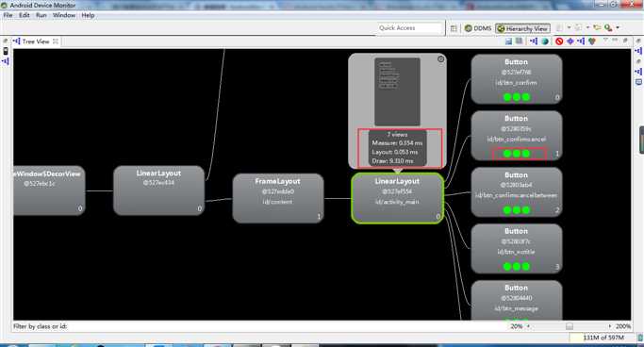Click the 200% zoom label
The image size is (644, 347).
click(x=623, y=326)
